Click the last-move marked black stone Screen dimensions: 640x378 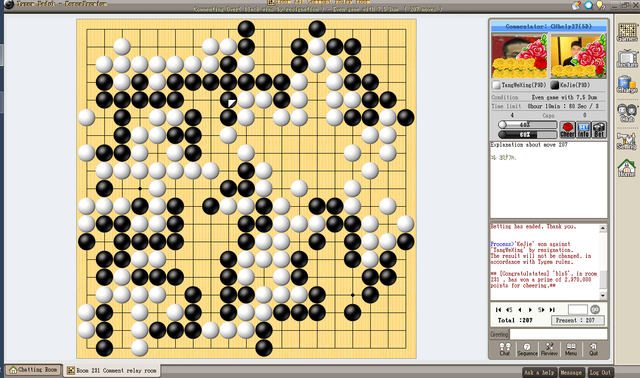point(228,100)
